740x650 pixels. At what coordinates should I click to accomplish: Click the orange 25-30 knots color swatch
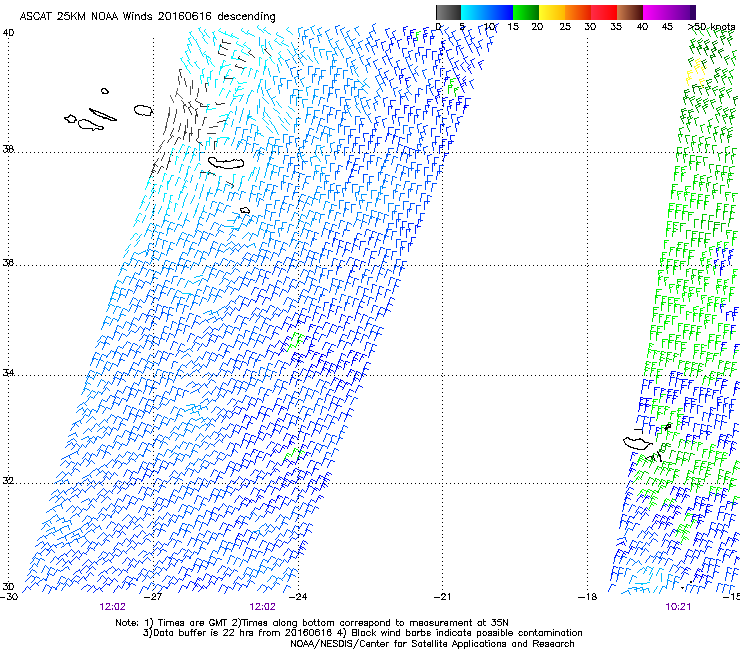click(x=578, y=12)
